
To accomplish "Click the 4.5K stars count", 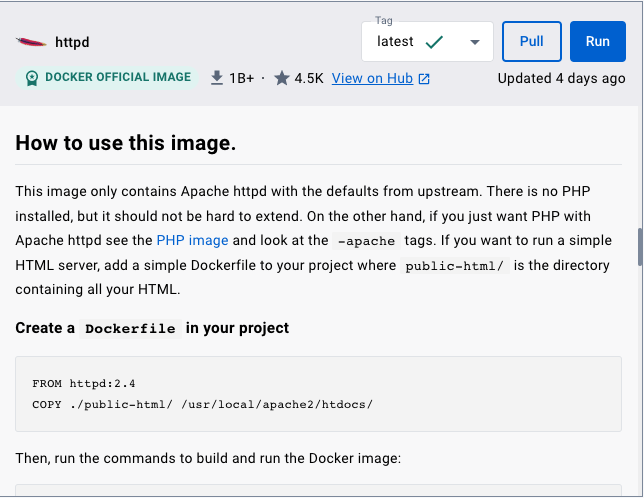I will click(309, 78).
